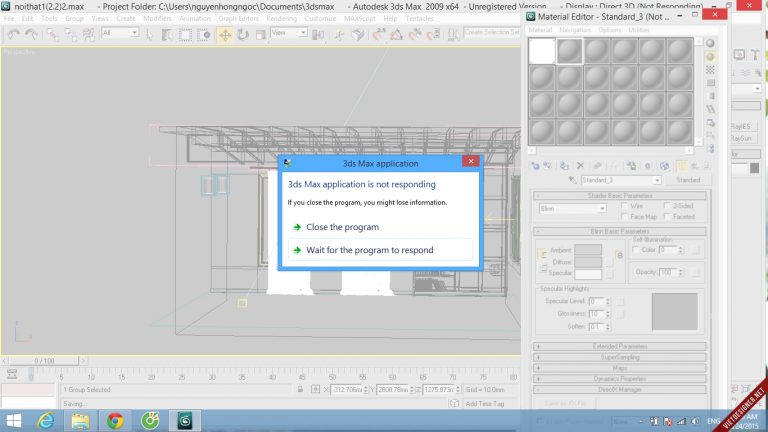Choose Wait for the program to respond
Image resolution: width=768 pixels, height=432 pixels.
tap(380, 250)
